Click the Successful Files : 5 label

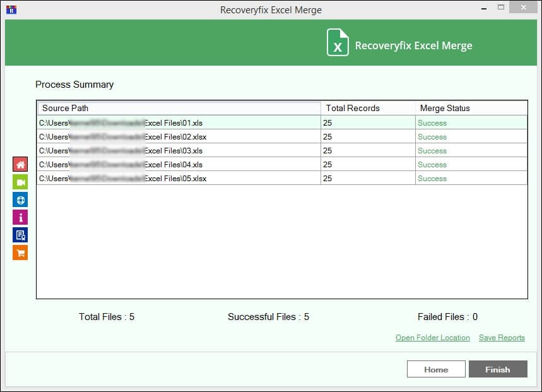coord(268,317)
